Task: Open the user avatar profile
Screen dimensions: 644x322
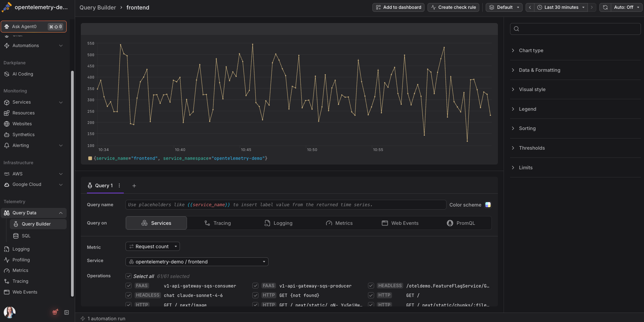Action: (x=9, y=312)
